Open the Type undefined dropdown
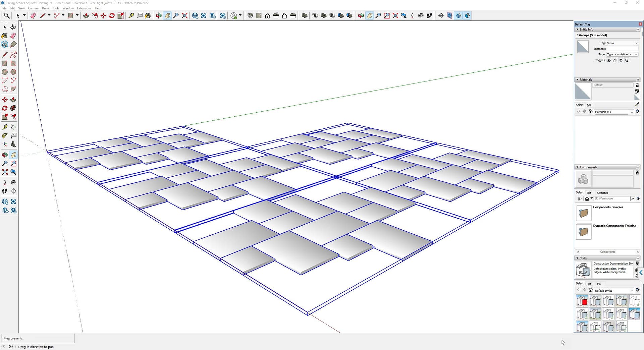Screen dimensions: 644x350 pyautogui.click(x=622, y=54)
